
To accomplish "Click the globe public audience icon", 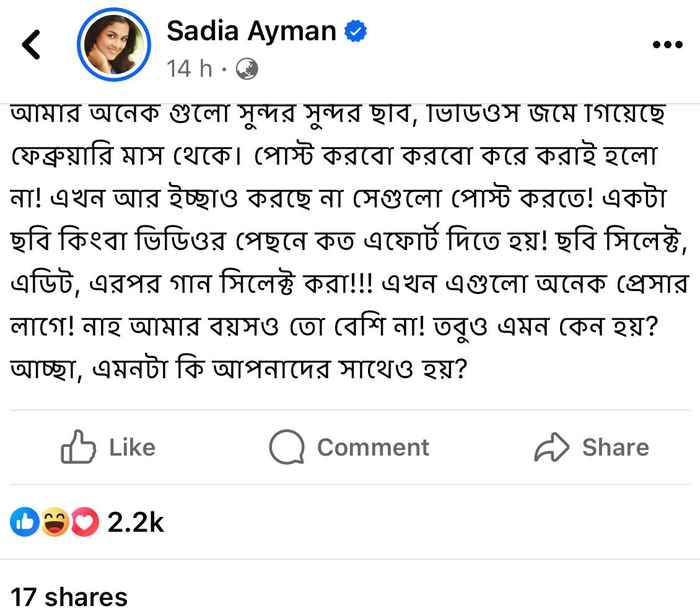I will (247, 68).
